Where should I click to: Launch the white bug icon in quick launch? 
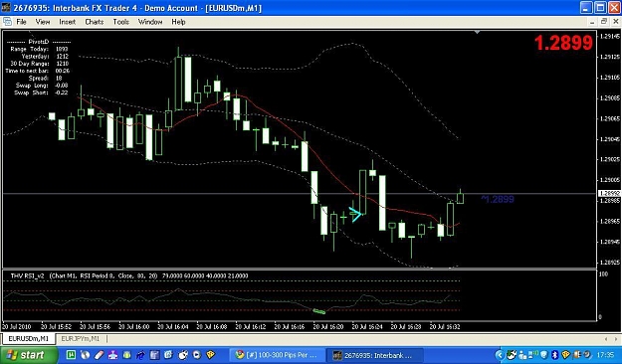click(x=182, y=354)
